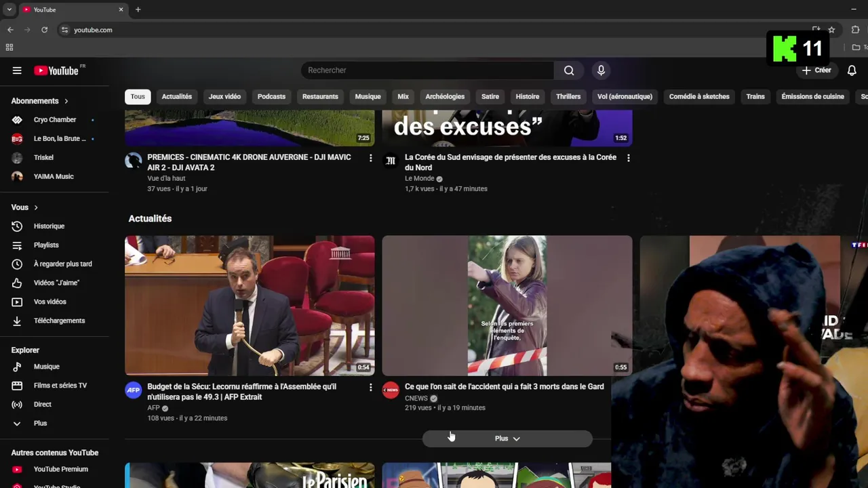
Task: Click the youtube.com address bar
Action: click(434, 30)
